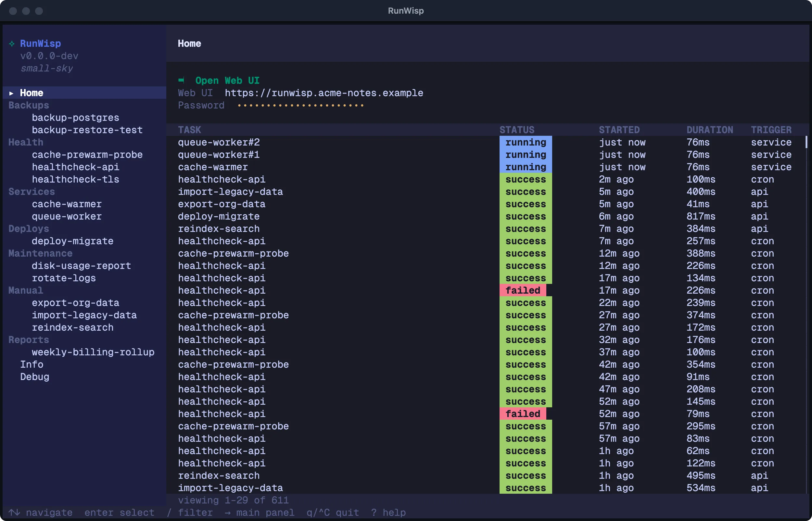Click failed status from 52m ago
Viewport: 812px width, 521px height.
[x=523, y=414]
